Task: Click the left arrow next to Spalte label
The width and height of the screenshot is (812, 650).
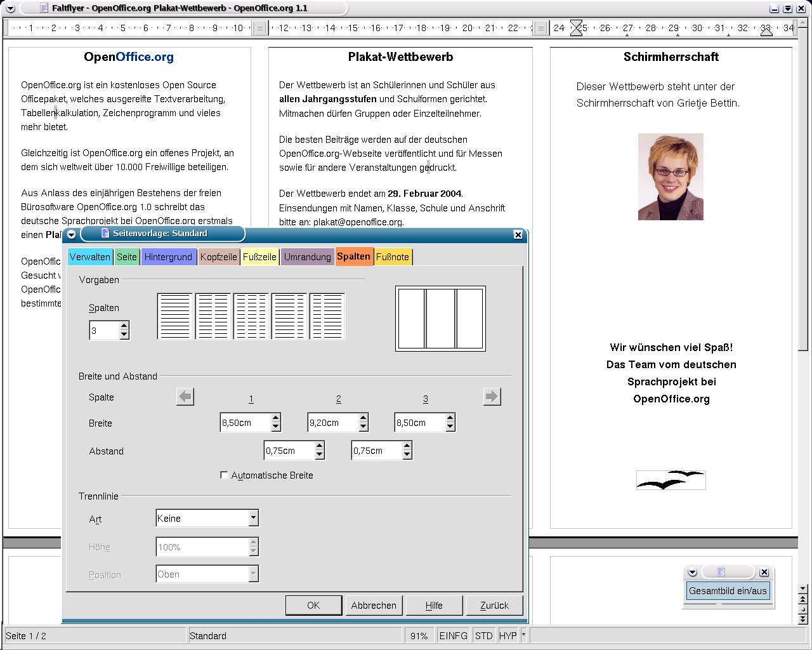Action: (185, 397)
